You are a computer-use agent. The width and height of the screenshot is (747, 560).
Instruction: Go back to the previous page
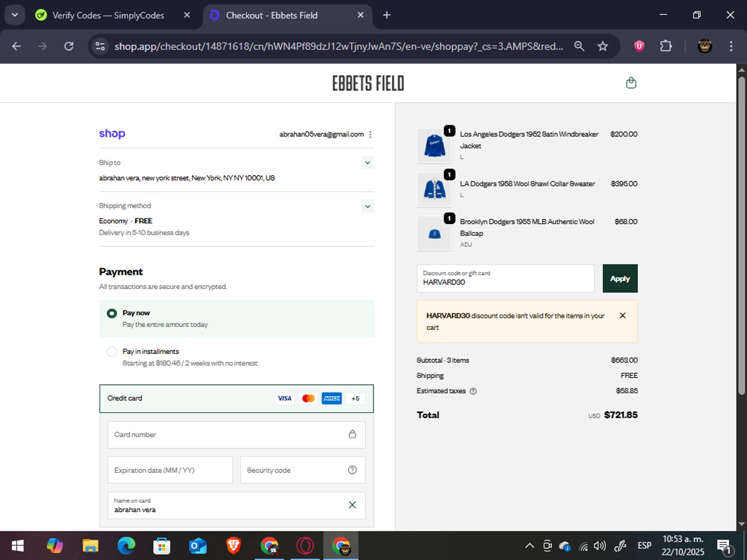coord(16,46)
